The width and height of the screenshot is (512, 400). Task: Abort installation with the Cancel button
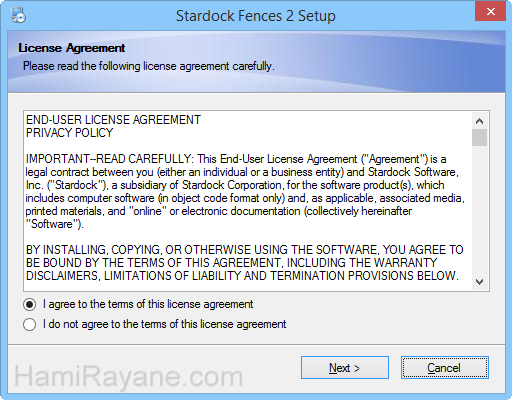tap(445, 368)
